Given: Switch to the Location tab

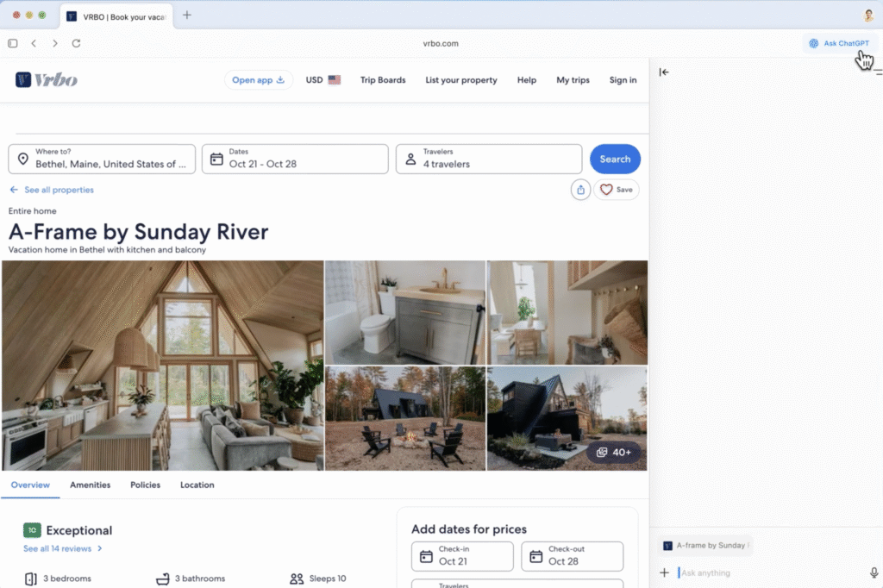Looking at the screenshot, I should 197,485.
